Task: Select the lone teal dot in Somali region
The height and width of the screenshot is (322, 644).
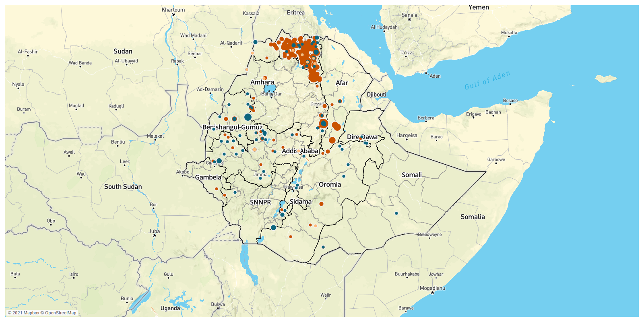Action: 396,213
